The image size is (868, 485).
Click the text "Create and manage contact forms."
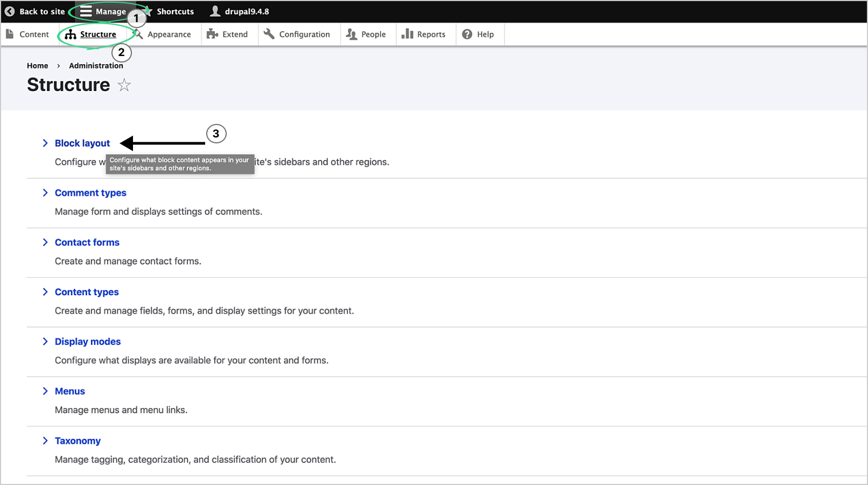tap(128, 261)
